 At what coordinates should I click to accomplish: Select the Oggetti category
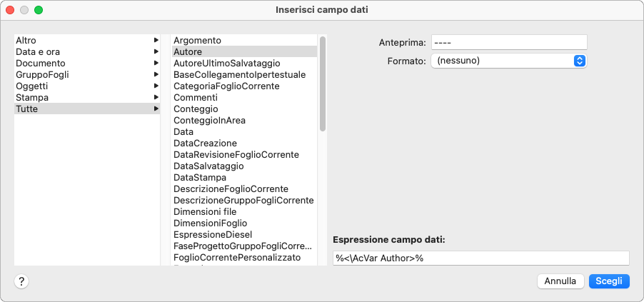(x=32, y=86)
